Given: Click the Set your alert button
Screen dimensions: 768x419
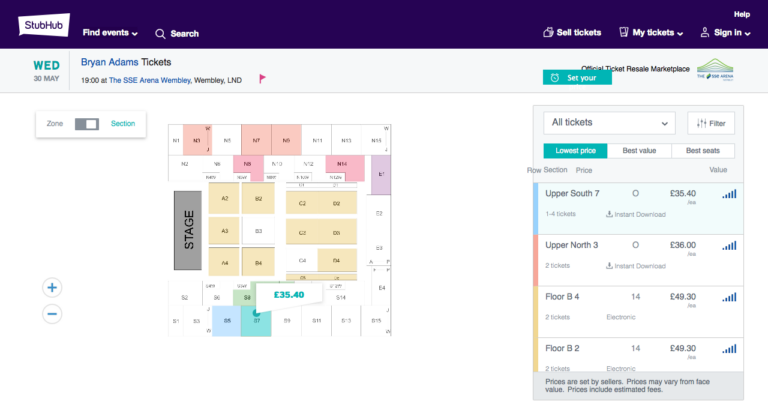Looking at the screenshot, I should click(577, 78).
